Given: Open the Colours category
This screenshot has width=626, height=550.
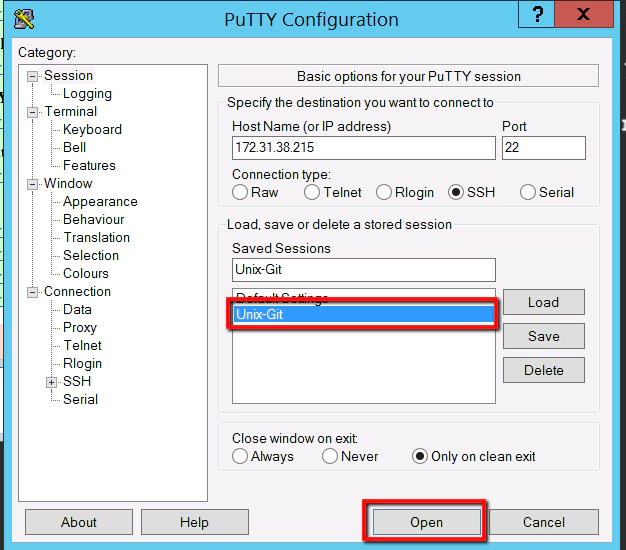Looking at the screenshot, I should click(85, 273).
